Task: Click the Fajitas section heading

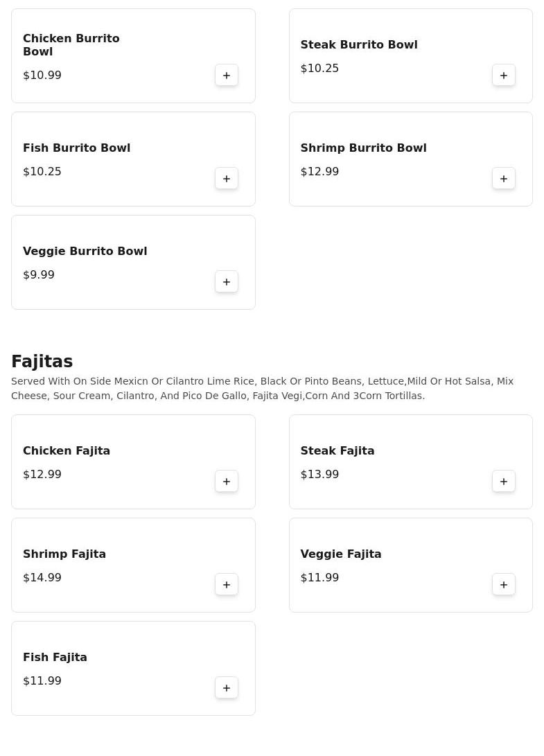Action: point(42,362)
